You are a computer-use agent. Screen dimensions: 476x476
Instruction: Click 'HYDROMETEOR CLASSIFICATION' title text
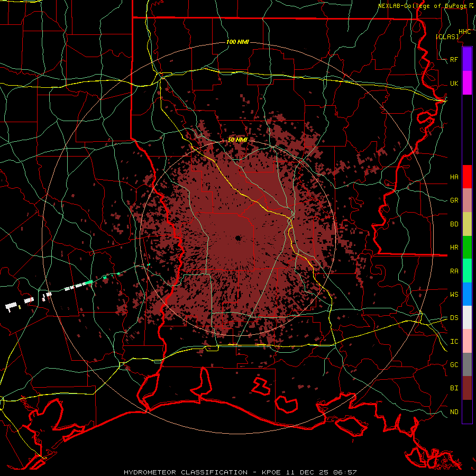[x=186, y=472]
